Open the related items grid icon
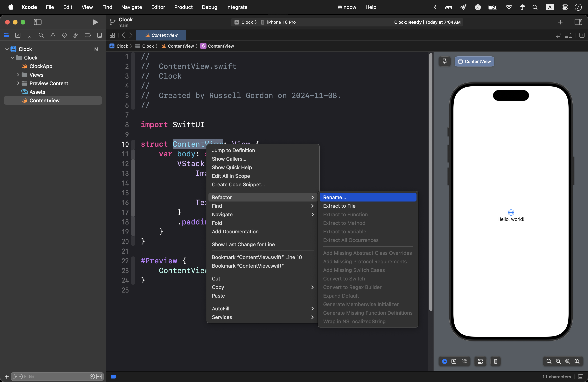 (x=112, y=35)
